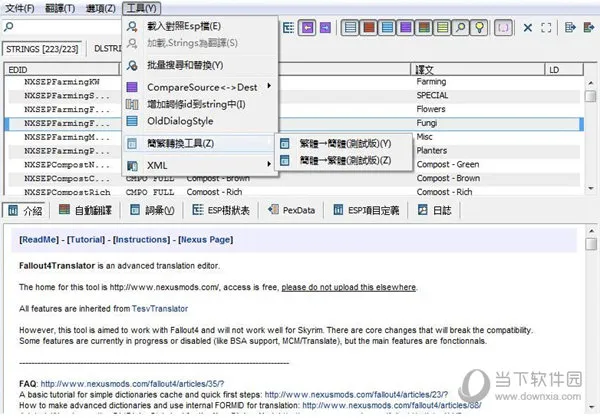
Task: Click the blue X toolbar icon
Action: point(528,28)
